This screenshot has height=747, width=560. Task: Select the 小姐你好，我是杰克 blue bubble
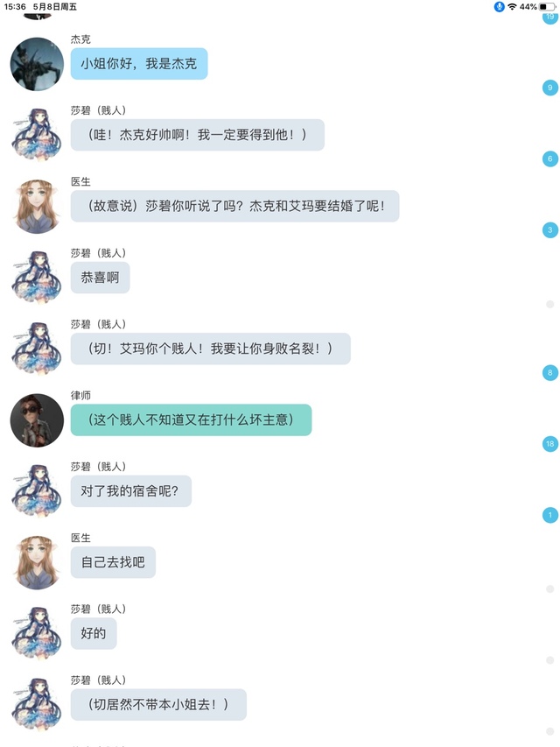139,63
